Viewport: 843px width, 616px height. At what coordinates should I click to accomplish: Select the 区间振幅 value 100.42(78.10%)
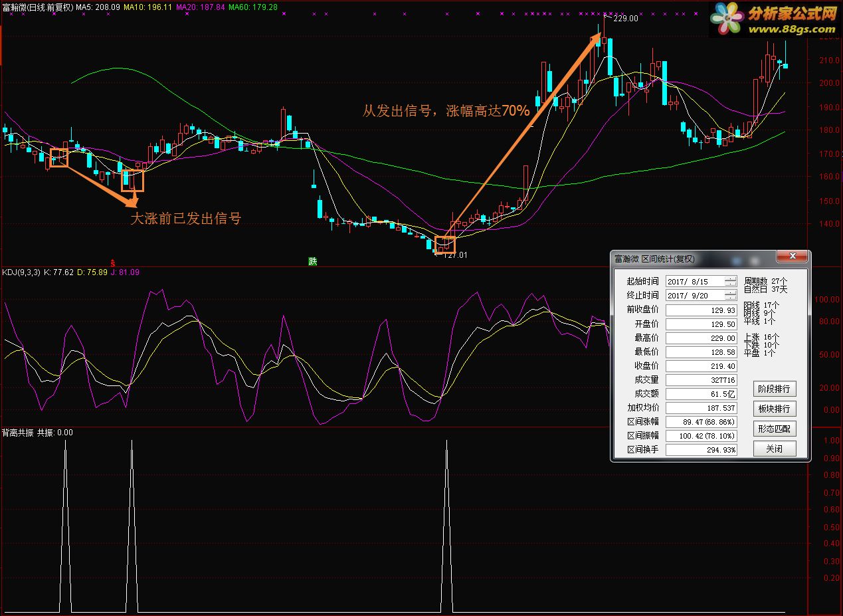point(701,436)
